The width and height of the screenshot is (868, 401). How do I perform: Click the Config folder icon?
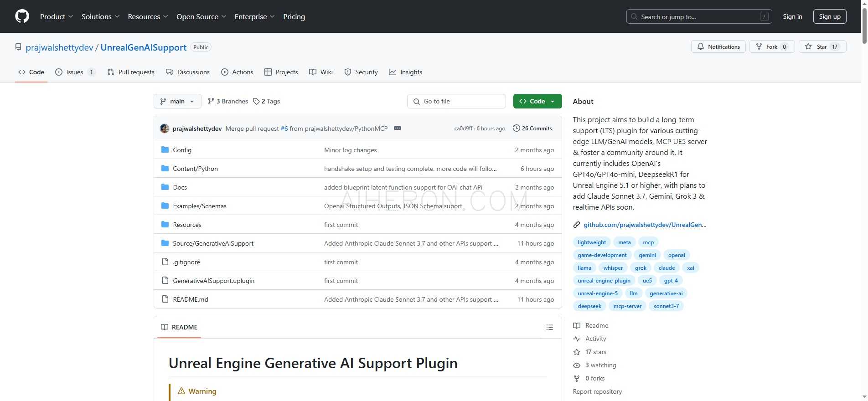click(165, 150)
